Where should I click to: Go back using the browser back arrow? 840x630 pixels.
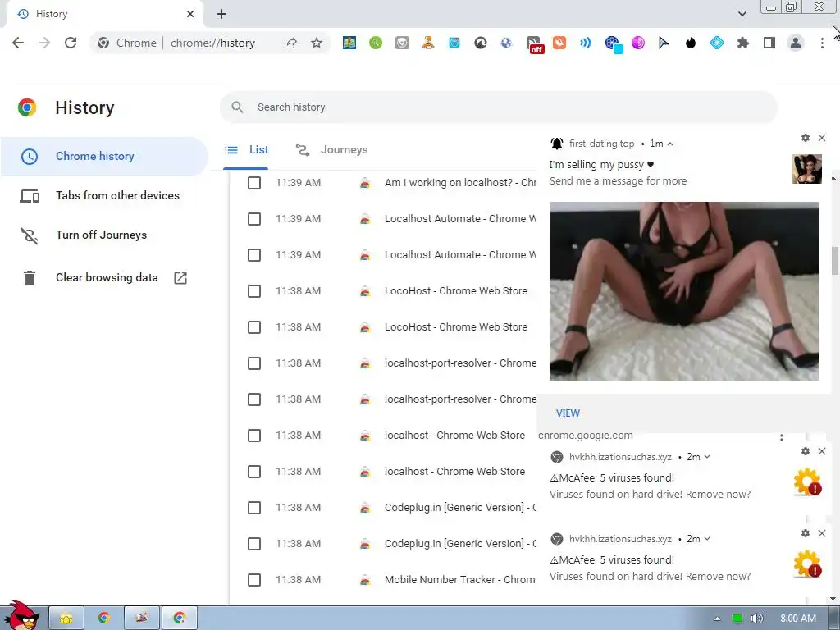pyautogui.click(x=18, y=43)
